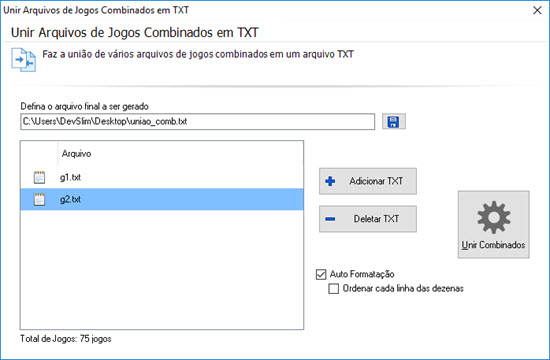Image resolution: width=550 pixels, height=360 pixels.
Task: Click the Arquivo column header
Action: [76, 154]
